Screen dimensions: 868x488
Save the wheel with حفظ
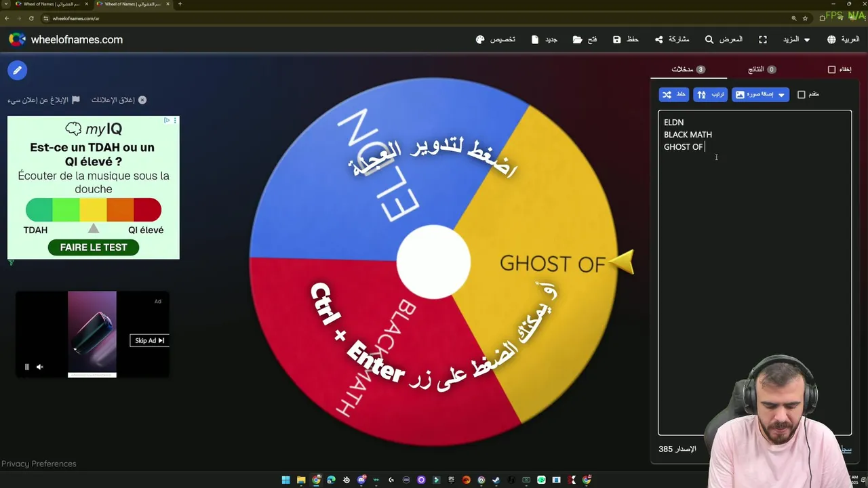(626, 39)
